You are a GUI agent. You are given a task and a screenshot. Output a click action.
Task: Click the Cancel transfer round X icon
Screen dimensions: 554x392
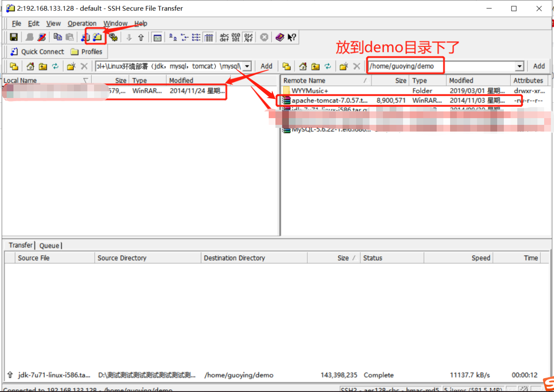click(x=264, y=38)
